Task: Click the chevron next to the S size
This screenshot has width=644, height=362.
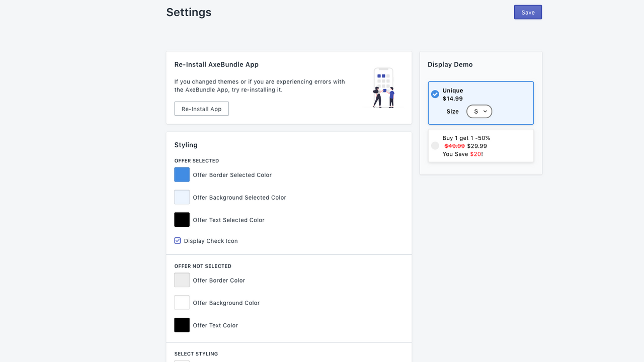Action: tap(484, 112)
